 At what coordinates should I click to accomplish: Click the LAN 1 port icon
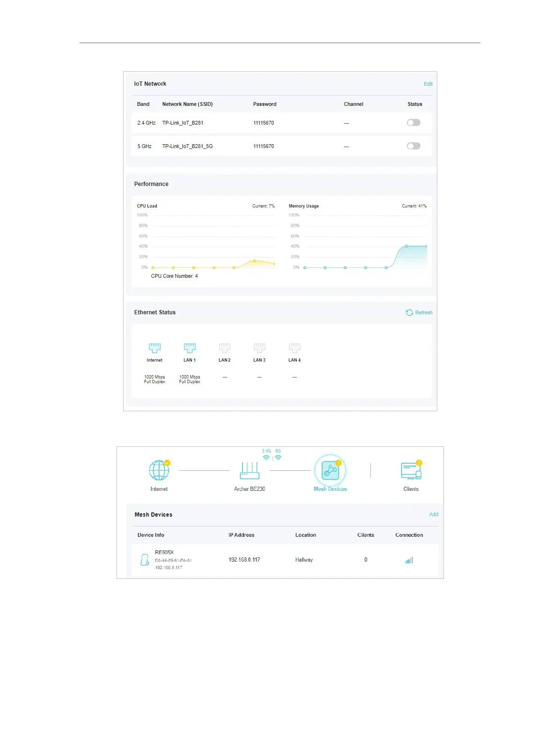pyautogui.click(x=190, y=348)
